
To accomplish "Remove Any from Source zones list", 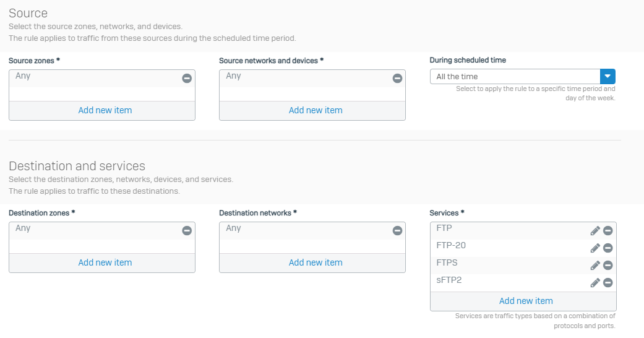I will (187, 78).
